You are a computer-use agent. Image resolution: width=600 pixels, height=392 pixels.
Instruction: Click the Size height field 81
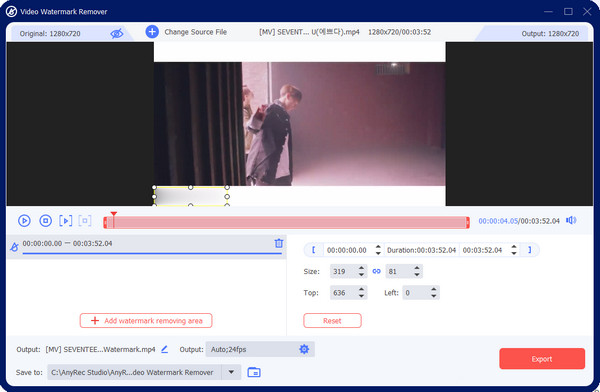[x=399, y=271]
